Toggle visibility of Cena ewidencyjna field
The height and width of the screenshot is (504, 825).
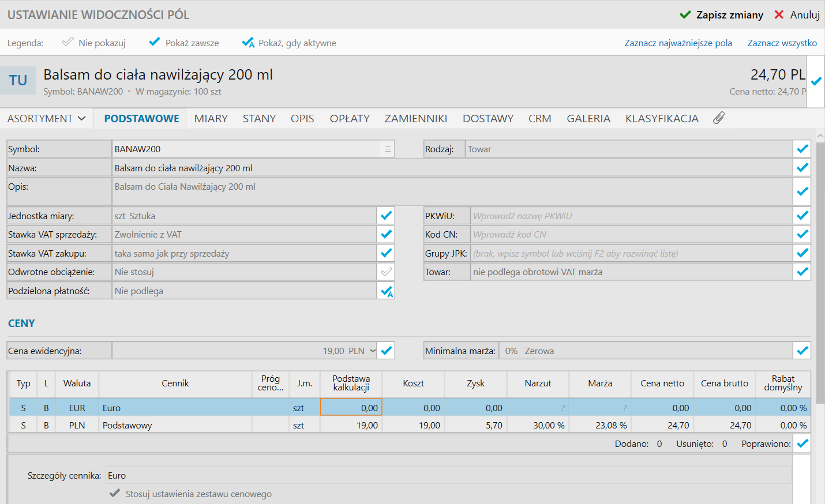coord(386,351)
